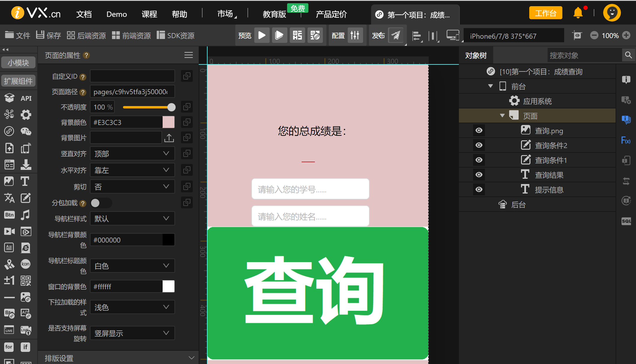
Task: Open the 导航栏样式 dropdown
Action: point(132,219)
